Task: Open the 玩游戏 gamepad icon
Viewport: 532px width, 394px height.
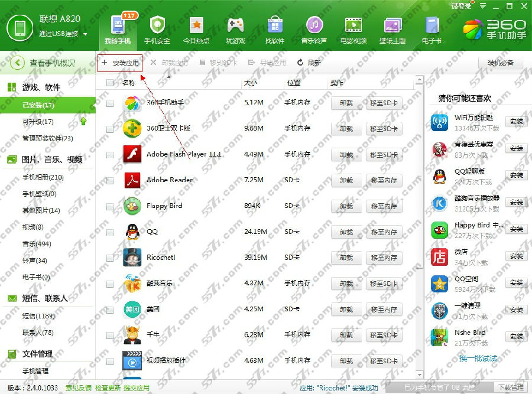Action: (x=235, y=25)
